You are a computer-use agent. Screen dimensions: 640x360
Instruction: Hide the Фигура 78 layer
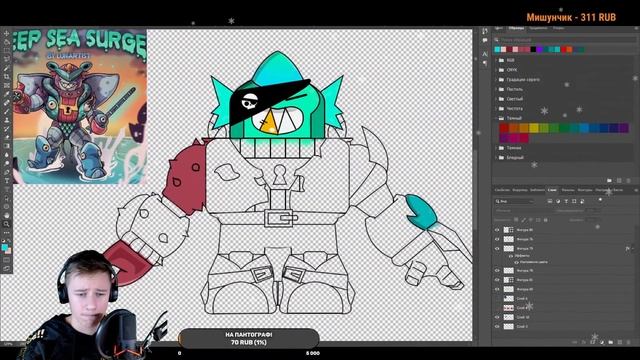point(497,271)
